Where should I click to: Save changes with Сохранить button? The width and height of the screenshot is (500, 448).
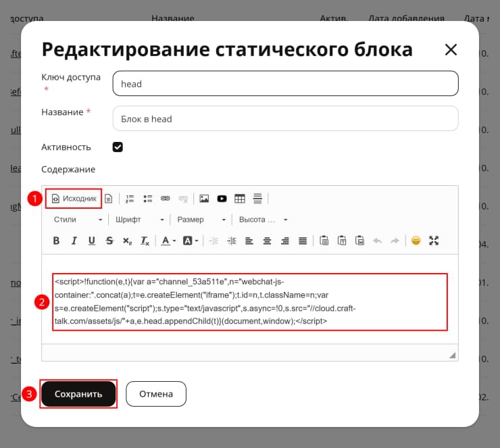78,394
